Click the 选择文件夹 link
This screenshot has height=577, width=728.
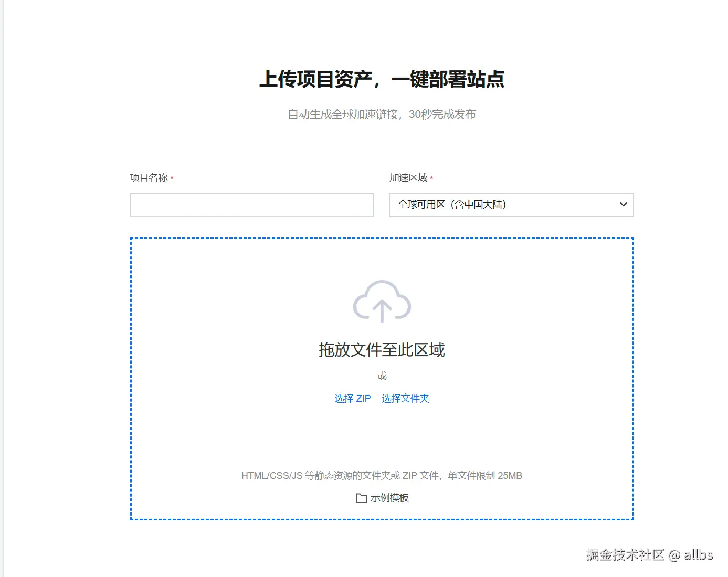(405, 398)
